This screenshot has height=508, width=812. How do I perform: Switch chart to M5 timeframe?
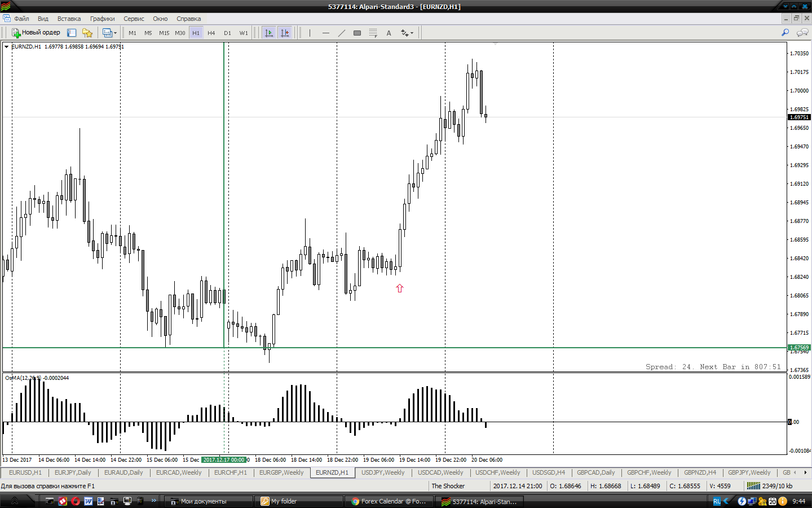(x=148, y=33)
